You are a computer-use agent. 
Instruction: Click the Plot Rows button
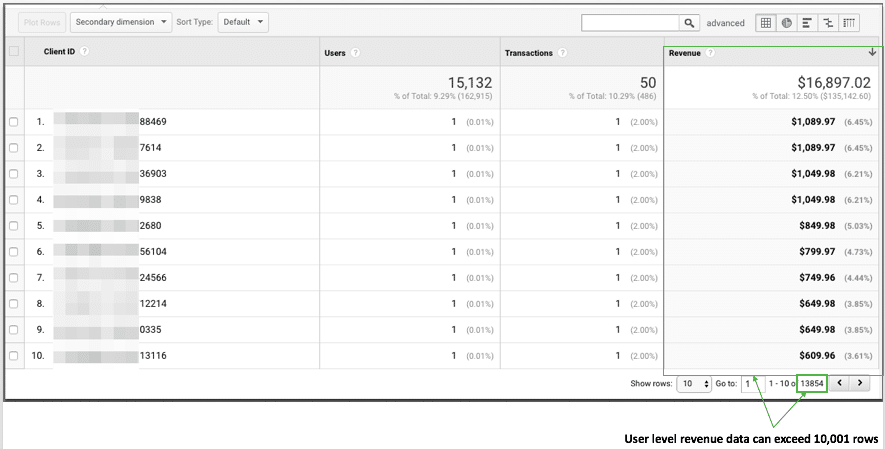tap(40, 21)
